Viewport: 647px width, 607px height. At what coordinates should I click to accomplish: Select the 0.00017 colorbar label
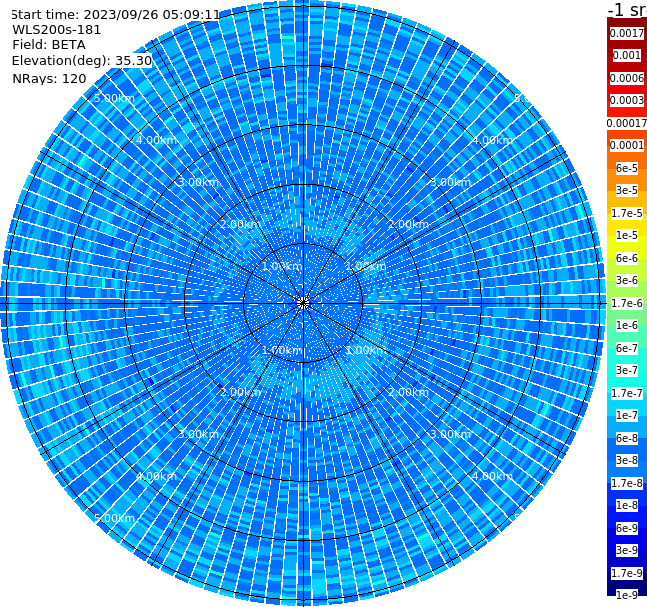[627, 123]
